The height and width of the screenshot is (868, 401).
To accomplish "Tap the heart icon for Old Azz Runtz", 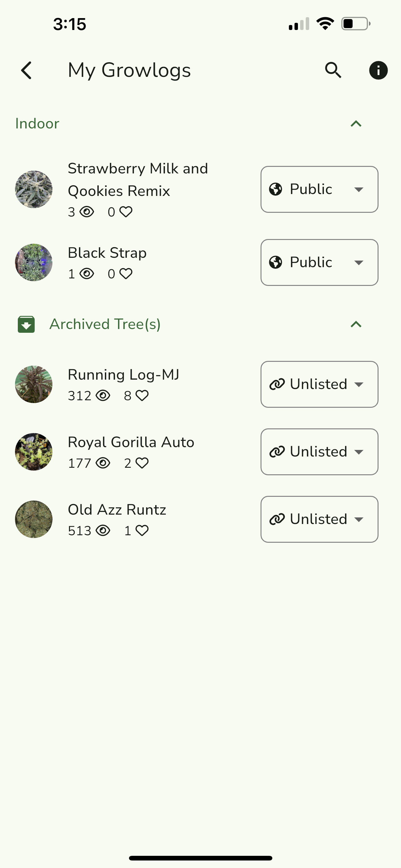I will point(142,531).
